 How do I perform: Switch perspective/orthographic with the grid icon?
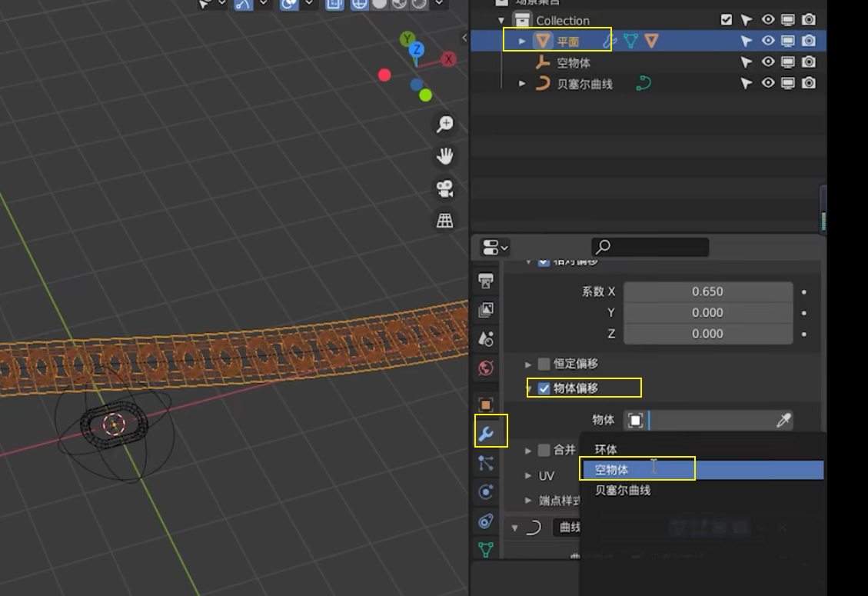pos(445,221)
